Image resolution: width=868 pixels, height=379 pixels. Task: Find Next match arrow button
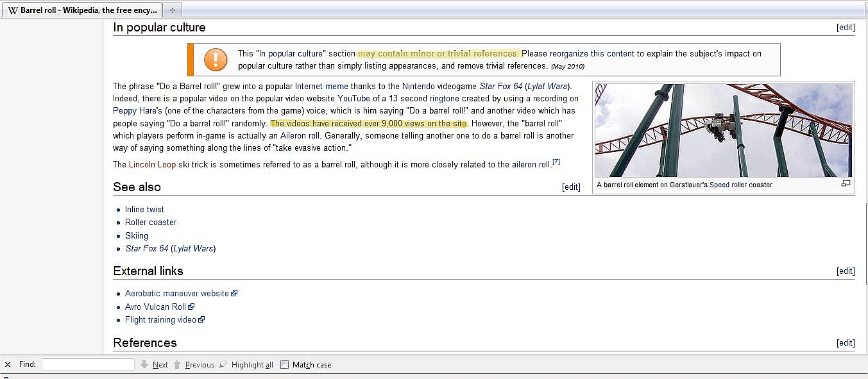tap(154, 364)
